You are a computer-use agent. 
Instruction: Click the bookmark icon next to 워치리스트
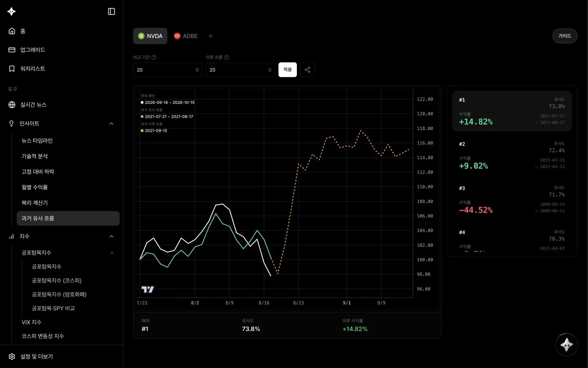pyautogui.click(x=12, y=69)
